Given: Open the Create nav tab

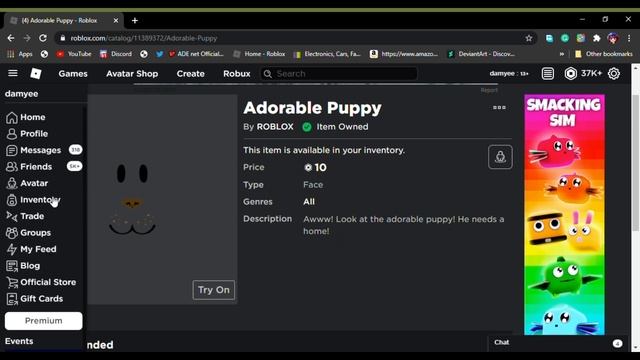Looking at the screenshot, I should pyautogui.click(x=191, y=74).
